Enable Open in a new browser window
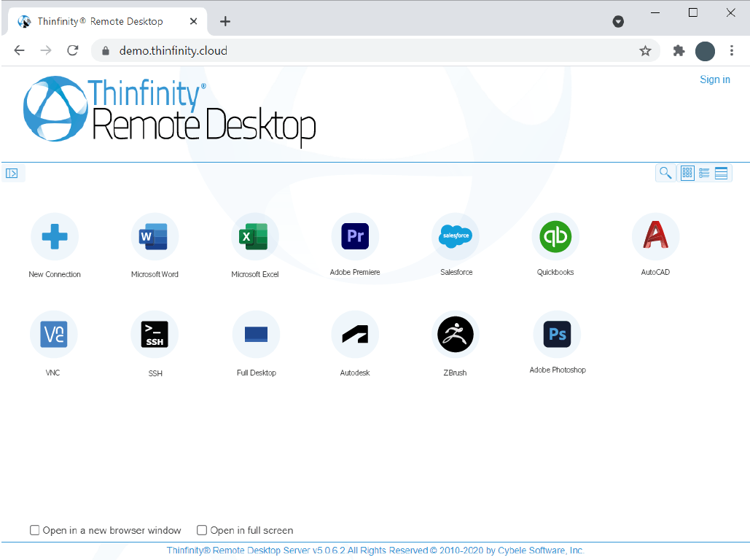This screenshot has width=750, height=560. coord(34,530)
